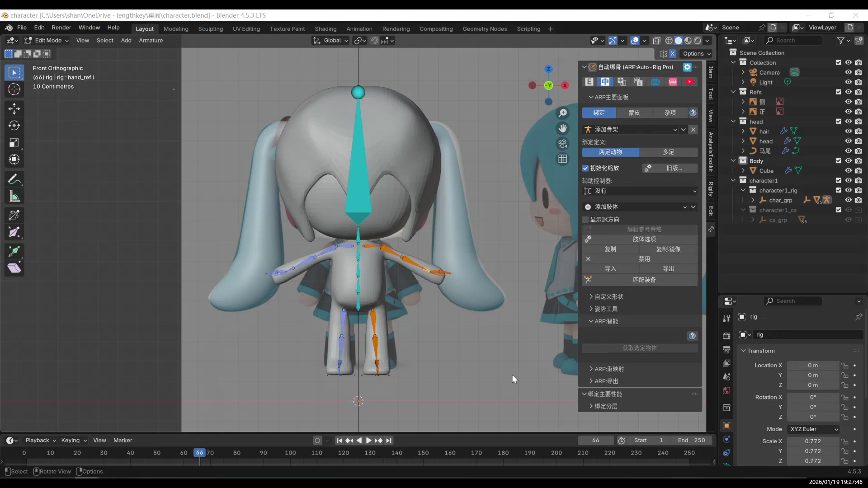Screen dimensions: 868x488
Task: Open rotation Mode XYZ Euler dropdown
Action: pos(813,429)
